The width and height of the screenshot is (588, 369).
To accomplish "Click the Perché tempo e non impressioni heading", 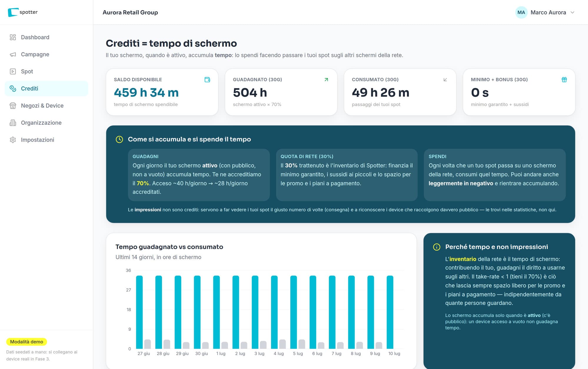I will coord(497,247).
